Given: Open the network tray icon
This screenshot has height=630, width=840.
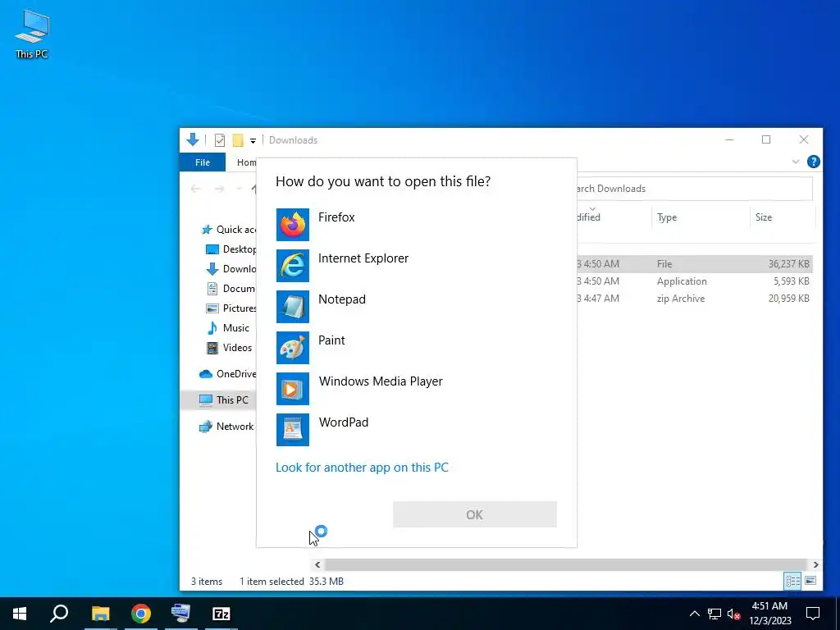Looking at the screenshot, I should (x=714, y=614).
